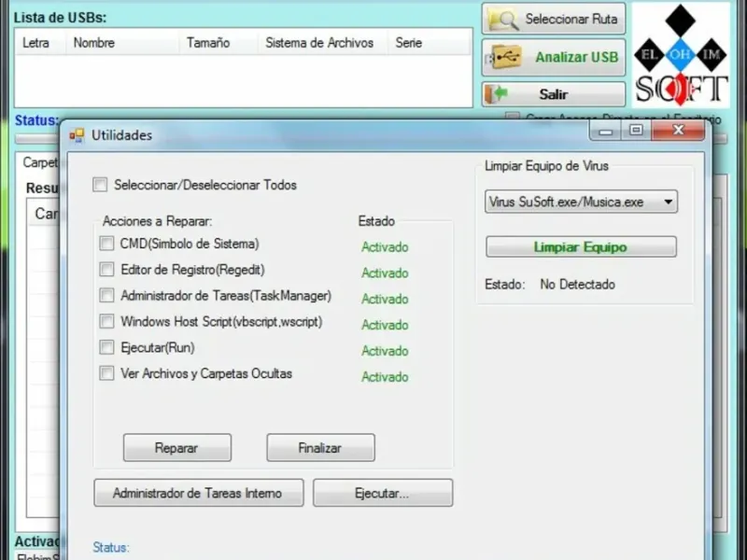747x560 pixels.
Task: Open Administrador de Tareas Interno
Action: (199, 493)
